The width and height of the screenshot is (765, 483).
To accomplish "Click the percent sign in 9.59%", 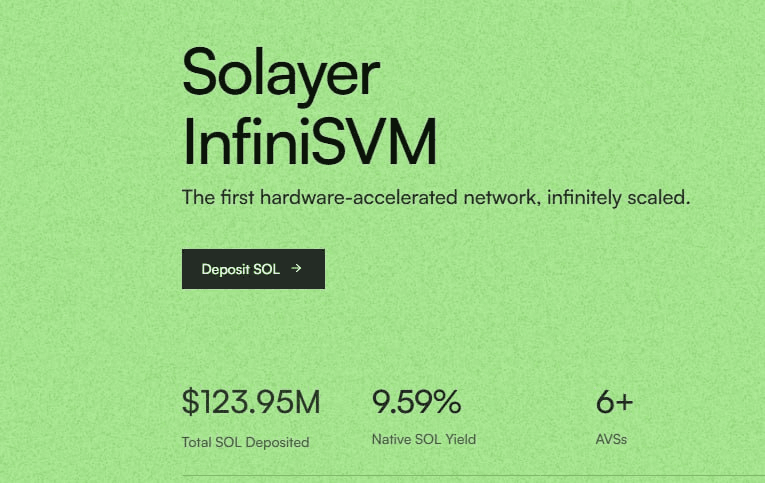I will click(x=446, y=403).
